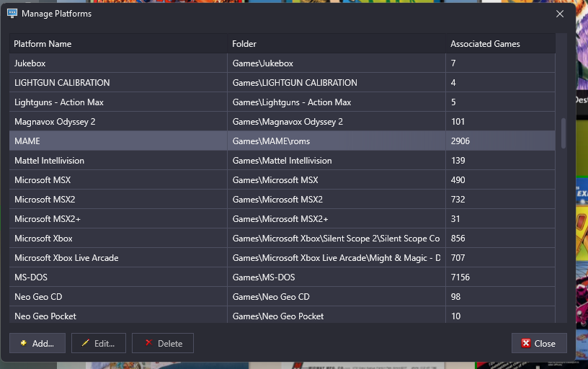Click game count 732 for Microsoft MSX2
This screenshot has width=588, height=369.
coord(458,200)
